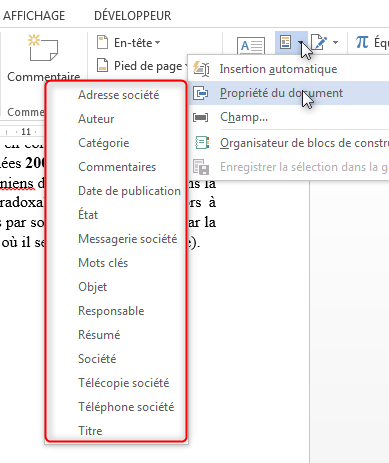
Task: Expand the signature line dropdown arrow
Action: pyautogui.click(x=335, y=42)
